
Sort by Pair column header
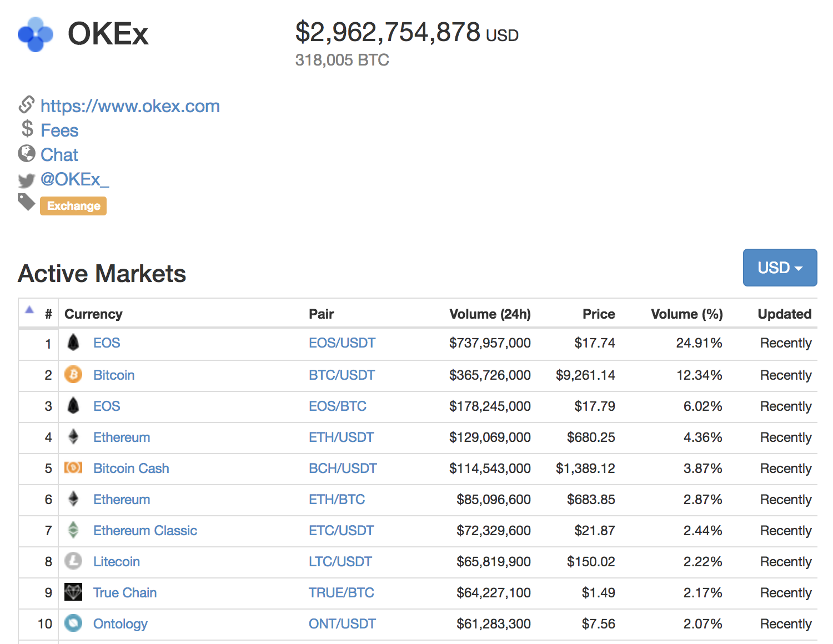tap(321, 314)
